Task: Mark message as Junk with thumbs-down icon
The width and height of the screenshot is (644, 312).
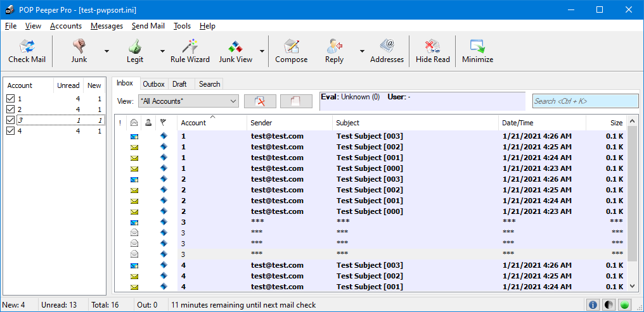Action: point(79,51)
